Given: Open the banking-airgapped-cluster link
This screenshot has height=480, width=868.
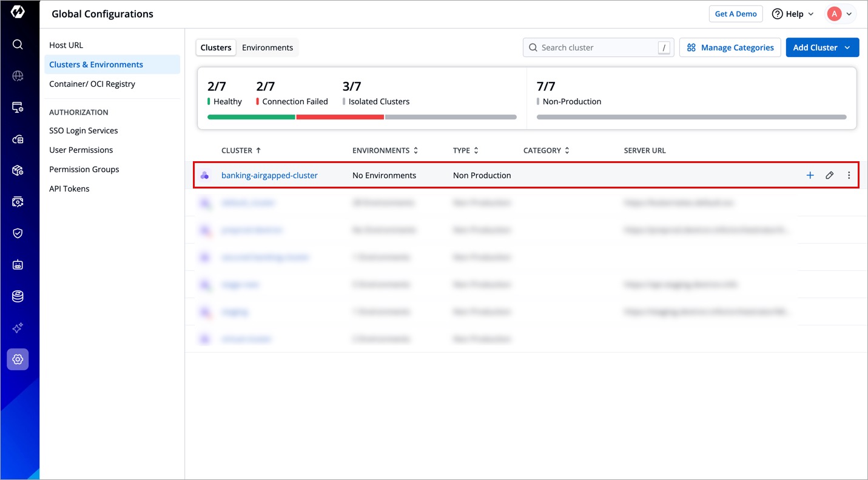Looking at the screenshot, I should 269,175.
